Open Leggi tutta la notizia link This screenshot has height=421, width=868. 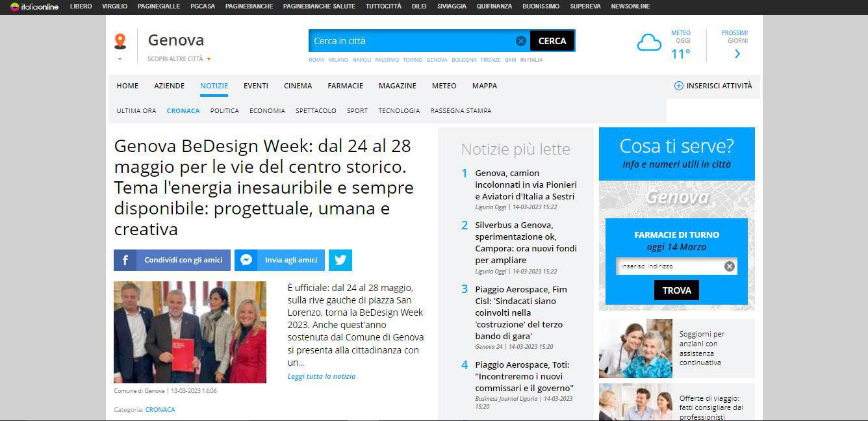[x=322, y=376]
